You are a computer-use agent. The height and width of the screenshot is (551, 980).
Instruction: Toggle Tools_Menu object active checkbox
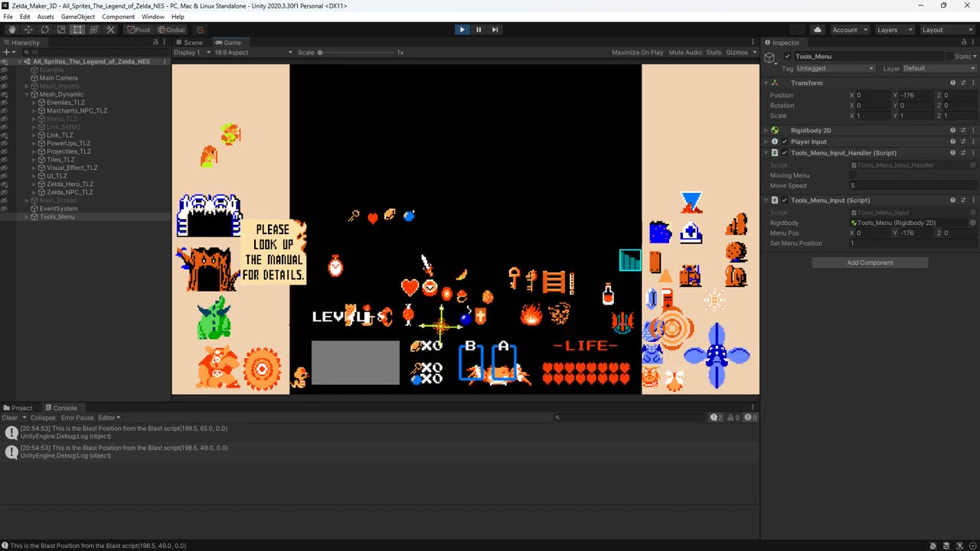pyautogui.click(x=788, y=56)
